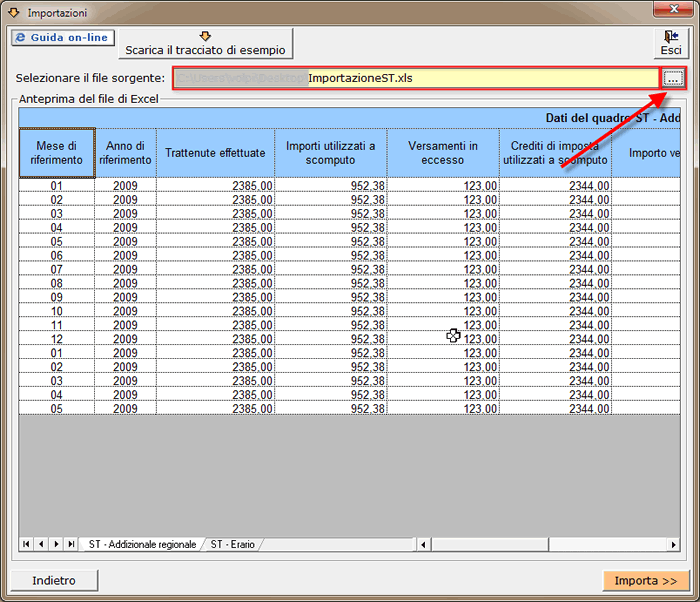This screenshot has height=602, width=700.
Task: Go to next sheet tab arrow
Action: (56, 544)
